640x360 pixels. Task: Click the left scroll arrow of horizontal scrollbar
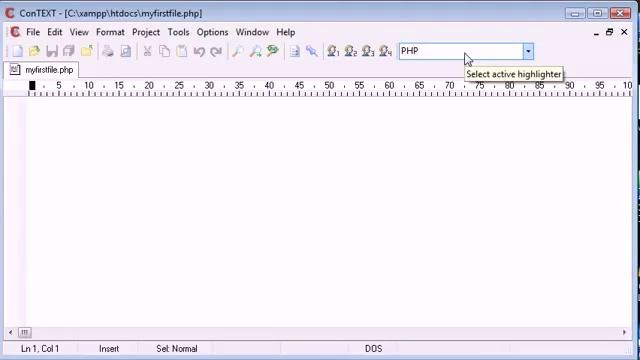click(11, 333)
